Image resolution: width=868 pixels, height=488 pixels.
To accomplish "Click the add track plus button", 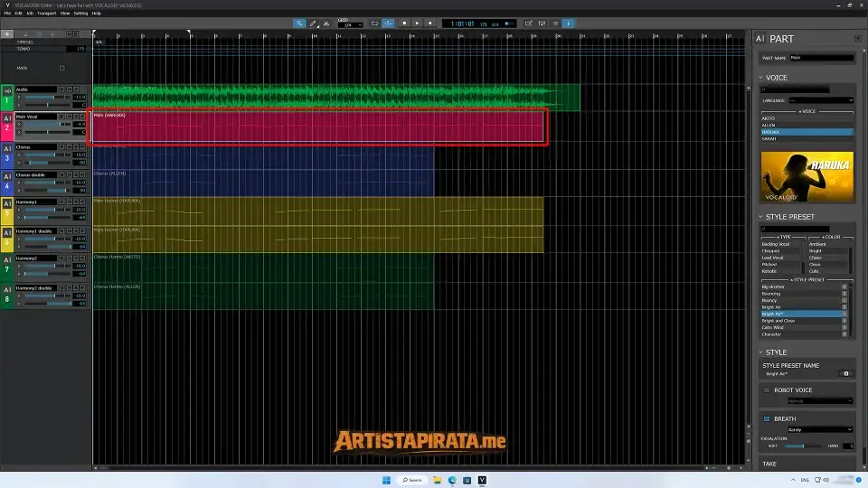I will [7, 34].
